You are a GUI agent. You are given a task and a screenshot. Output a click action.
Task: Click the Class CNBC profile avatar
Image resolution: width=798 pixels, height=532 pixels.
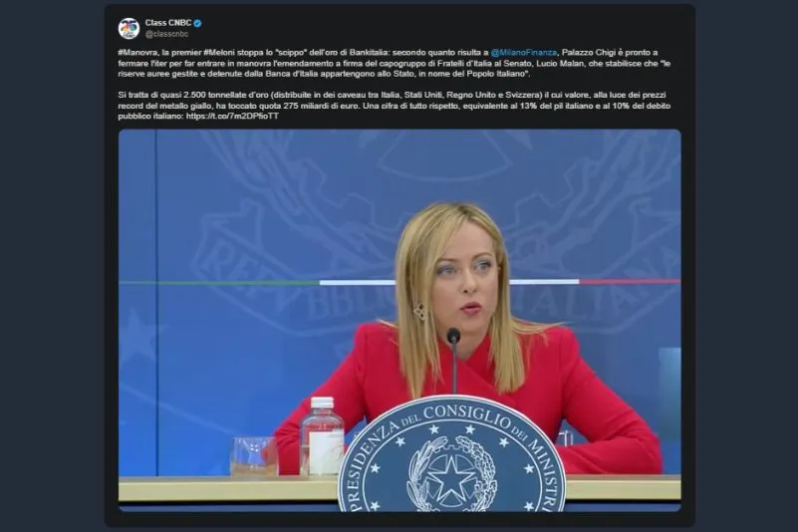point(129,28)
